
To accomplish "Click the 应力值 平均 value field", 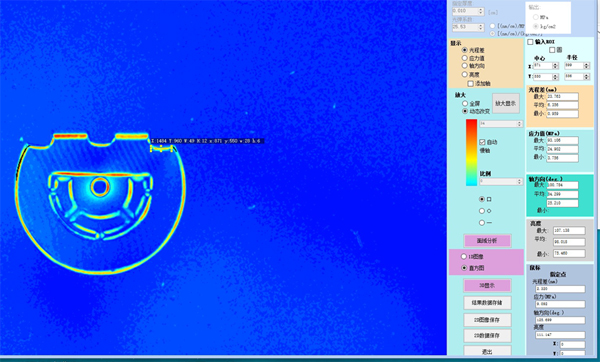I will coord(562,149).
